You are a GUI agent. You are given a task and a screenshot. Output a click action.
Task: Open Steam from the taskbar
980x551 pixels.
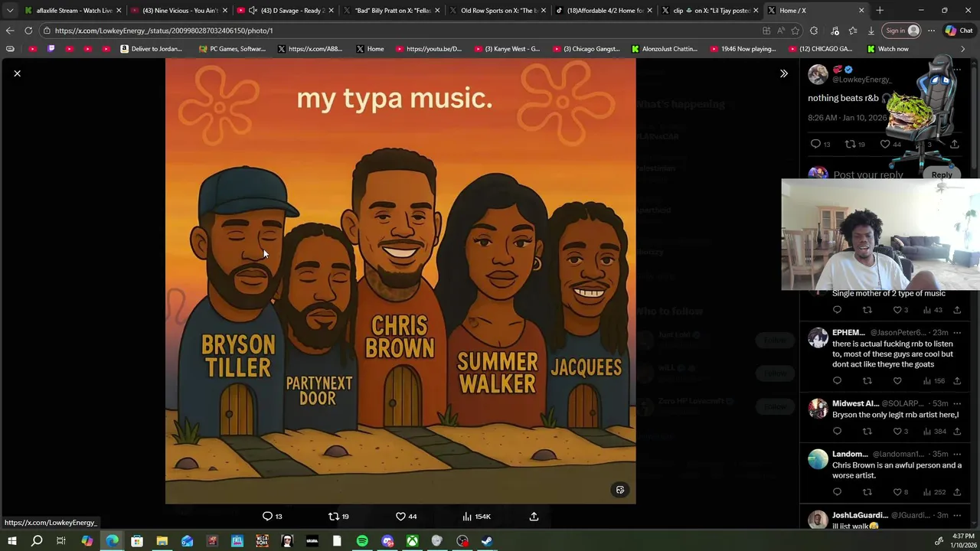coord(487,541)
